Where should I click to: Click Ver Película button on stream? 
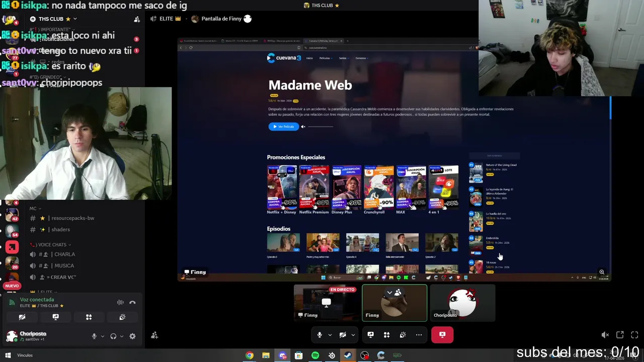click(283, 127)
